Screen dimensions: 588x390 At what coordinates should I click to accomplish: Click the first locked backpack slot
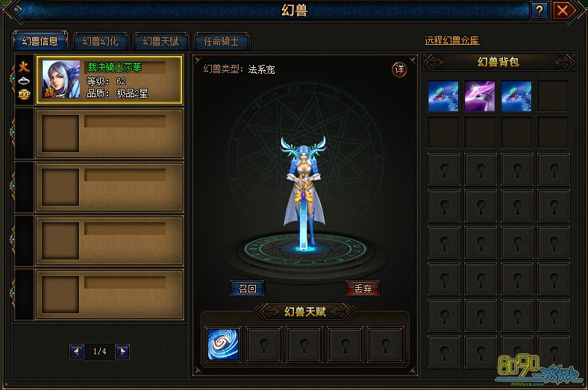(444, 169)
